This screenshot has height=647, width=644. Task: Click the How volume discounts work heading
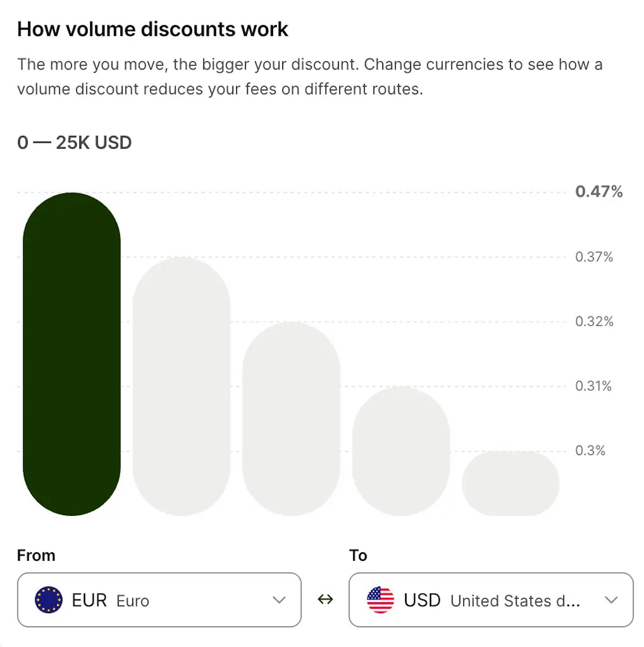click(x=153, y=29)
